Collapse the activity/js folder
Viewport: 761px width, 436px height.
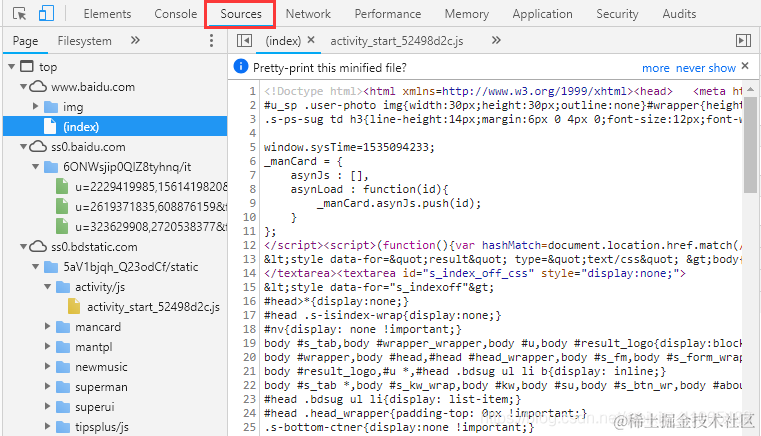[47, 287]
